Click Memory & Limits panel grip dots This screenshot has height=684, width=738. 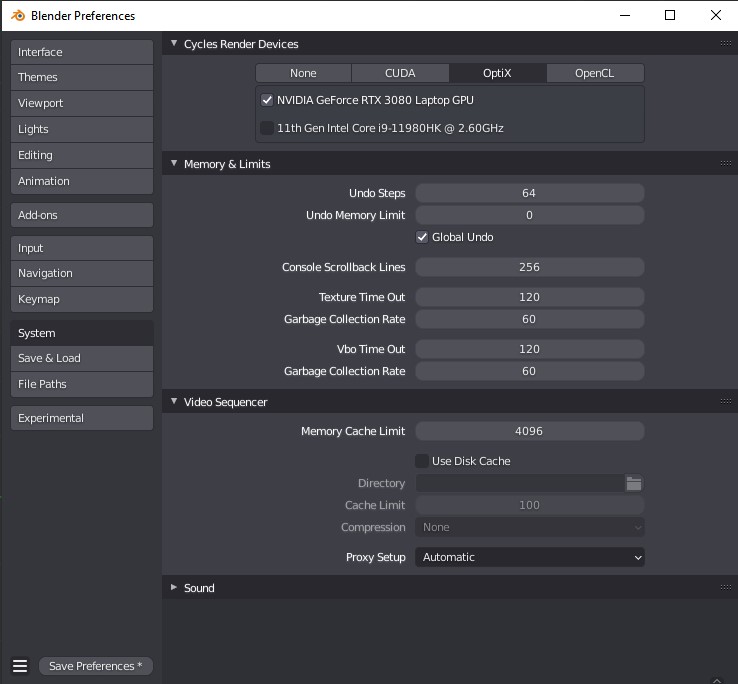(725, 163)
